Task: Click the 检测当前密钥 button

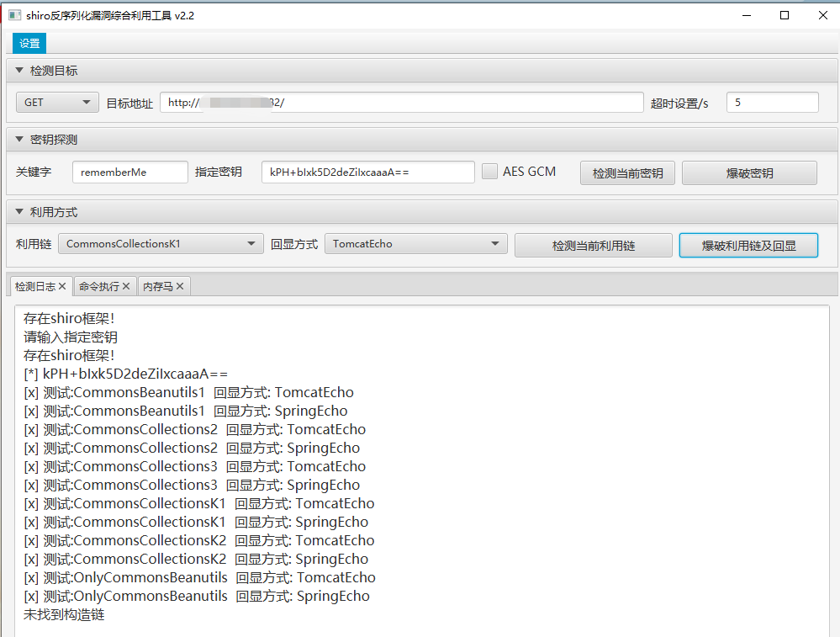Action: click(x=627, y=173)
